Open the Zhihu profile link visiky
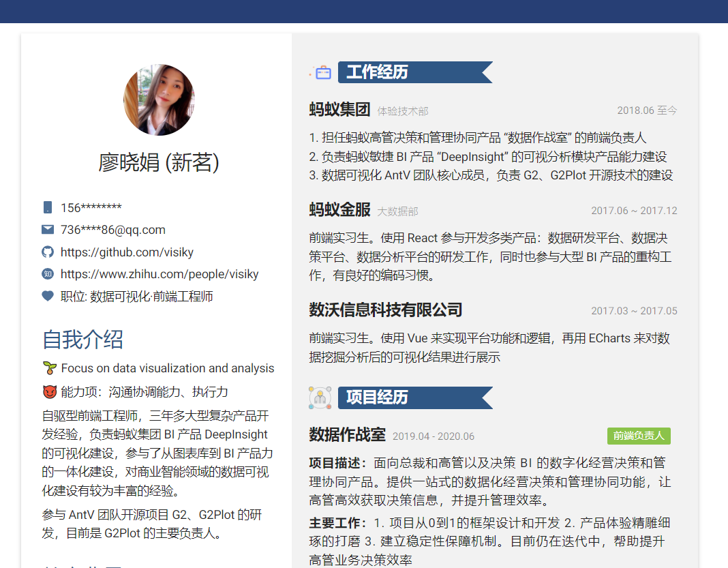 point(160,274)
